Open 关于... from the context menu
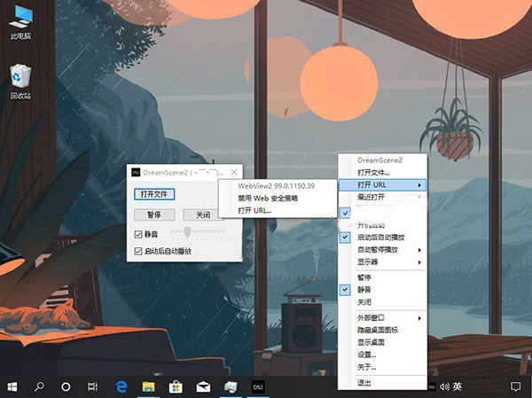The width and height of the screenshot is (532, 398). pyautogui.click(x=382, y=367)
